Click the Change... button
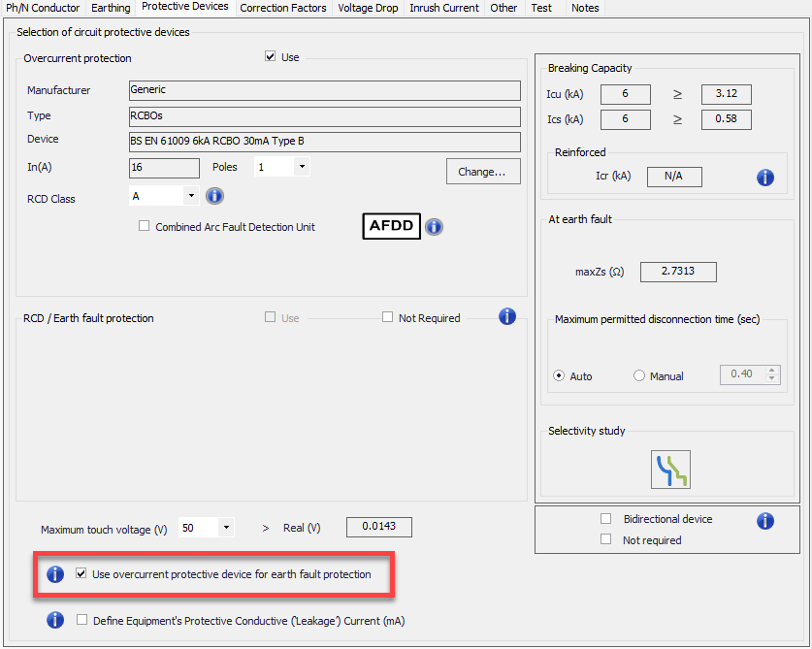This screenshot has width=812, height=649. (483, 172)
